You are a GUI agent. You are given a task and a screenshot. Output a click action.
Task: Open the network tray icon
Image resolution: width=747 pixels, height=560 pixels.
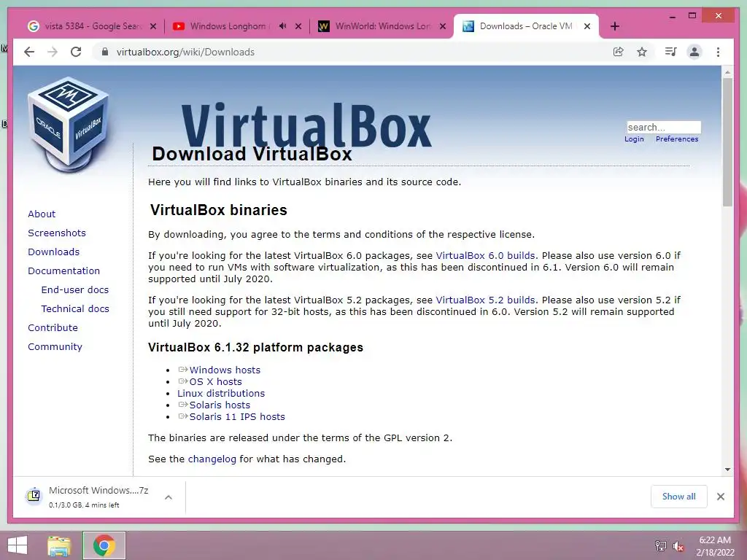[x=661, y=546]
